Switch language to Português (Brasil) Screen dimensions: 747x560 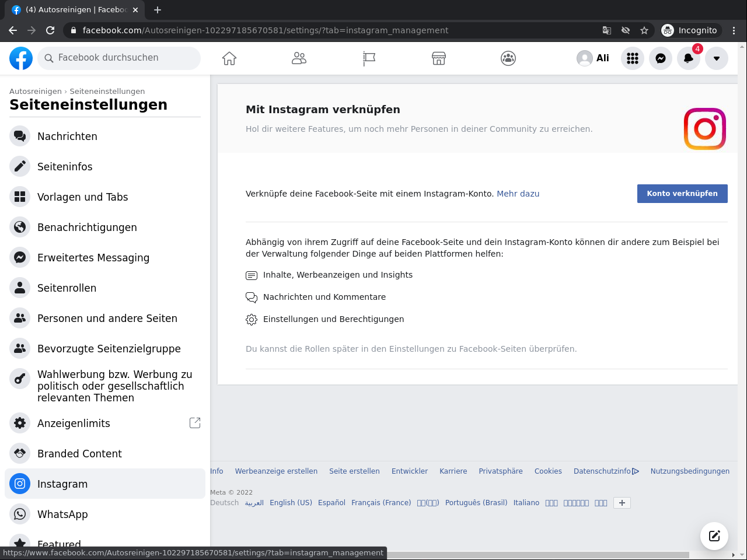[x=476, y=503]
